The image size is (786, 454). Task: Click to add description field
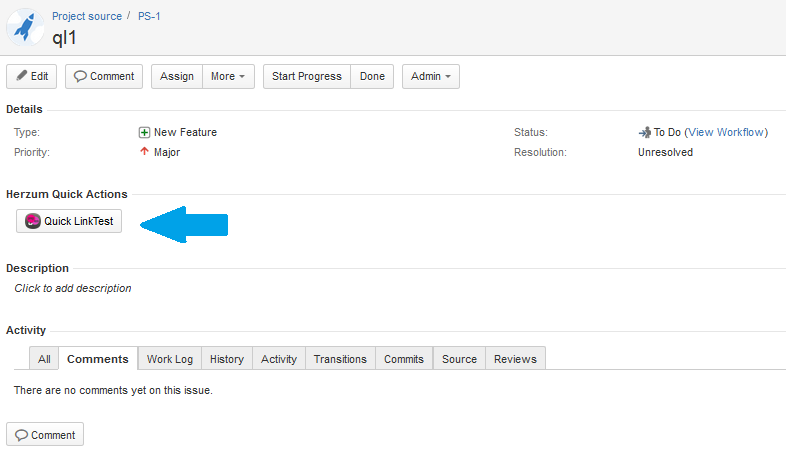pos(73,288)
